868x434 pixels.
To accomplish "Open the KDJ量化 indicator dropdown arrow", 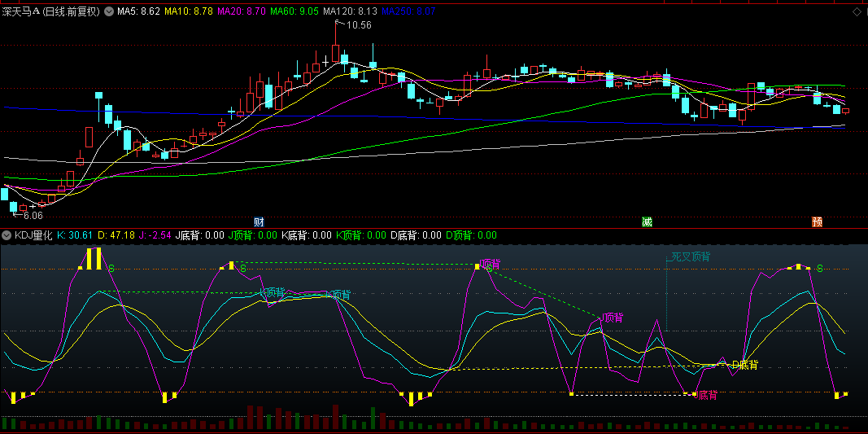I will tap(7, 235).
